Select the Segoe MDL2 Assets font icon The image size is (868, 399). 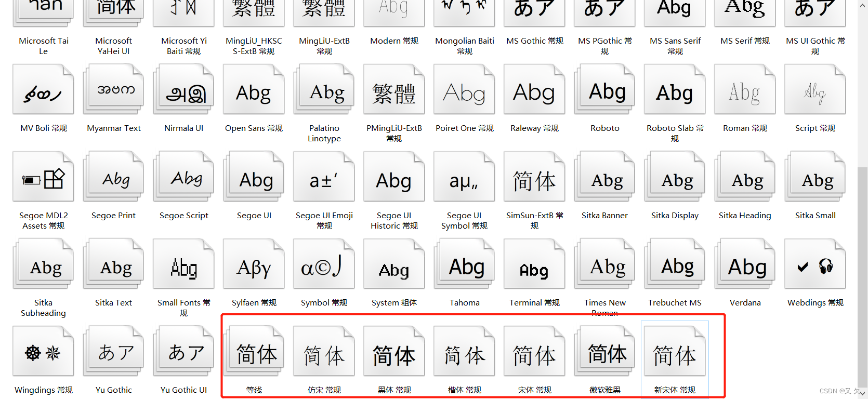[43, 176]
